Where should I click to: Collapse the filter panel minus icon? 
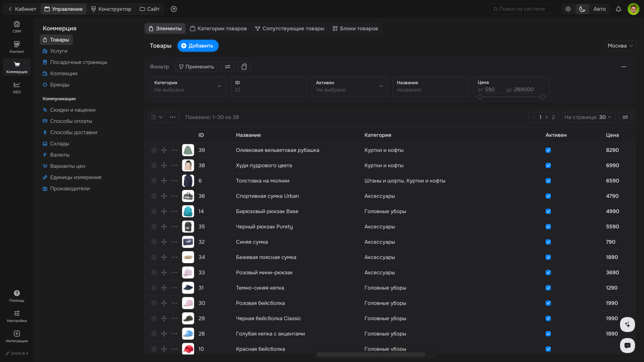click(x=624, y=67)
